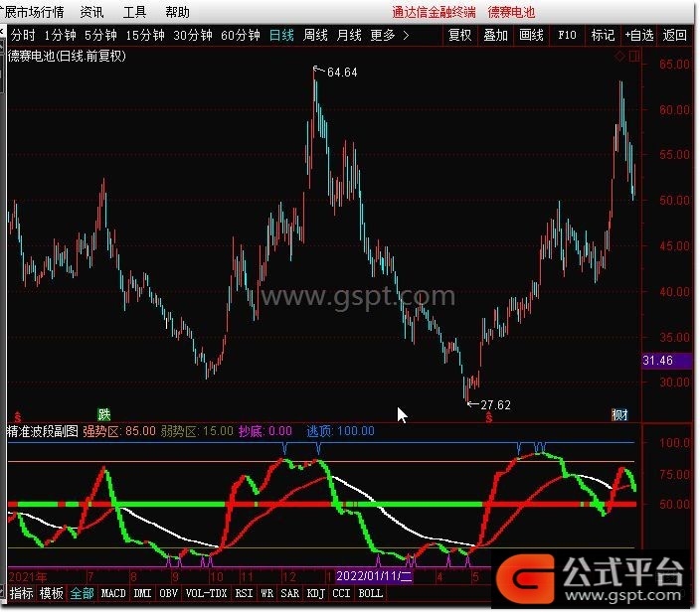Click the 抄底: 0.00 indicator value
Screen dimensions: 700x612
pos(265,431)
